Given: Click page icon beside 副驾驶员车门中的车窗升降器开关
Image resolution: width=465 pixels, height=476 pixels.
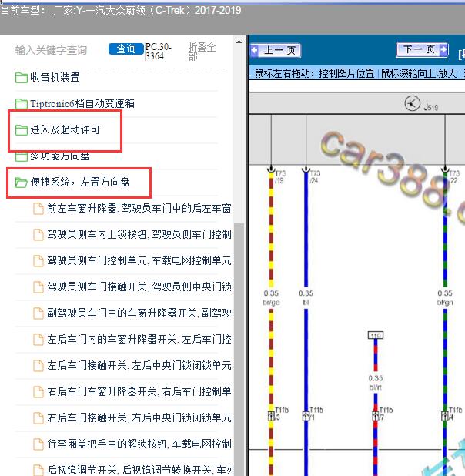Looking at the screenshot, I should point(38,313).
